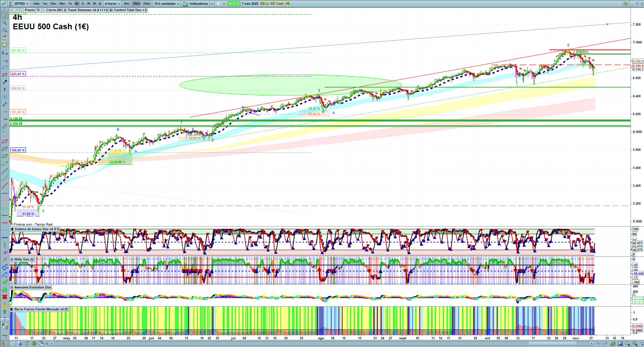Switch to the 1h timeframe
The image size is (644, 347).
point(70,4)
